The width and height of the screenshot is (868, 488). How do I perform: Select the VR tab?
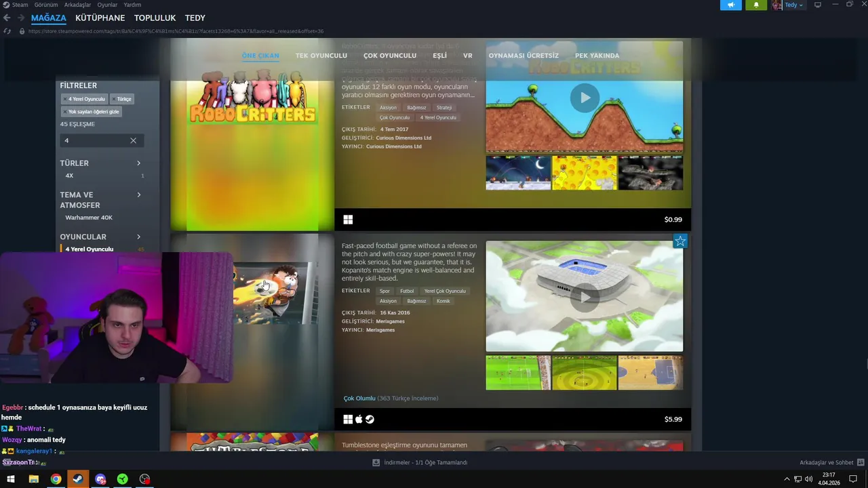(x=468, y=56)
